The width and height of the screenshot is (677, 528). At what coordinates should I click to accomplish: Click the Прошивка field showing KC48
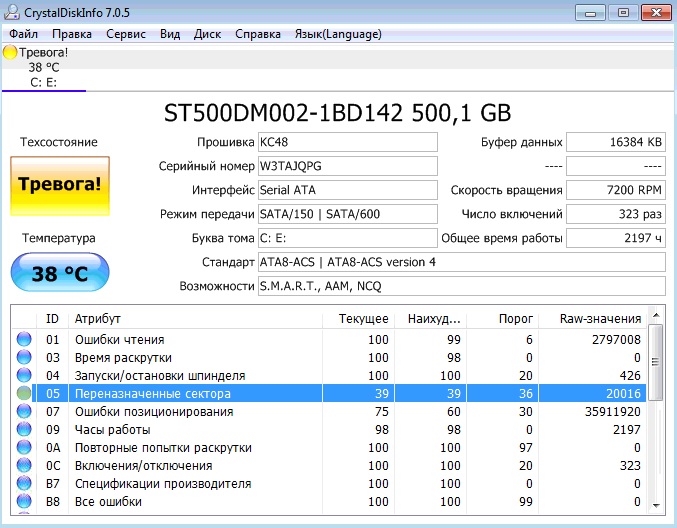348,142
